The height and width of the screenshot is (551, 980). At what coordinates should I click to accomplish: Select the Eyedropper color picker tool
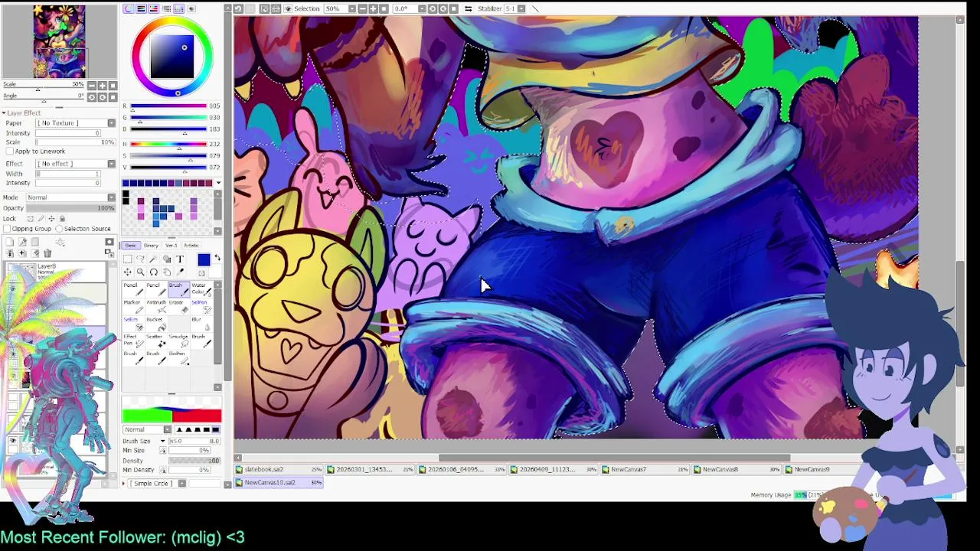point(180,272)
